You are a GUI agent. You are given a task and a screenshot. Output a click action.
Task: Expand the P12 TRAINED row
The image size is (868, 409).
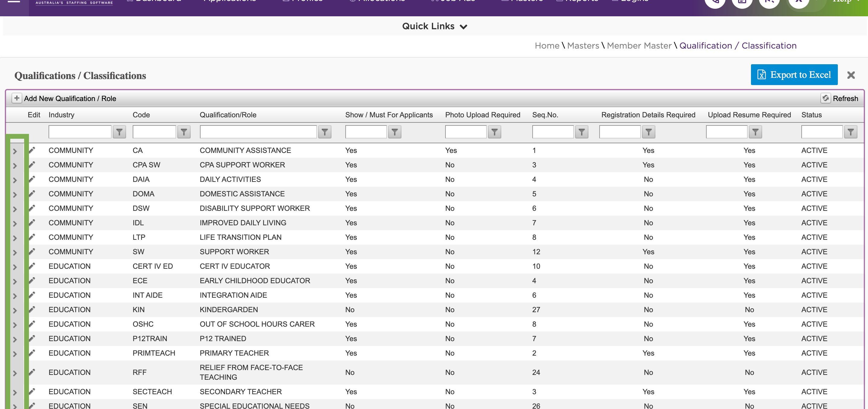(x=15, y=340)
